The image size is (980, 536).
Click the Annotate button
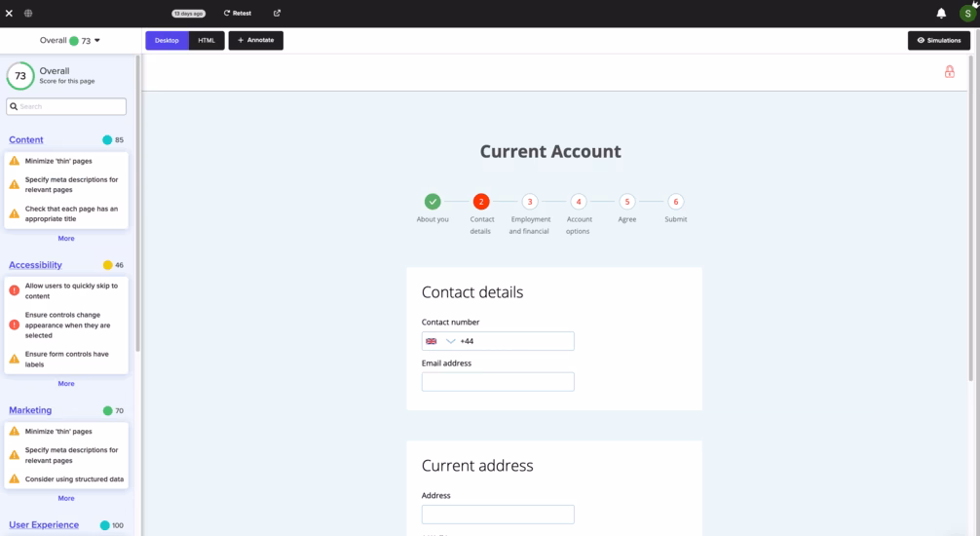(255, 40)
